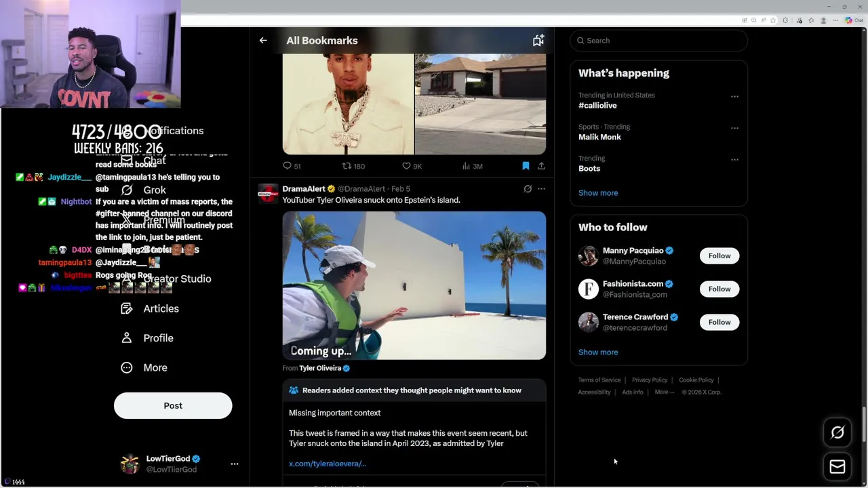868x488 pixels.
Task: Click the browser zoom magnifier icon
Action: tap(754, 20)
